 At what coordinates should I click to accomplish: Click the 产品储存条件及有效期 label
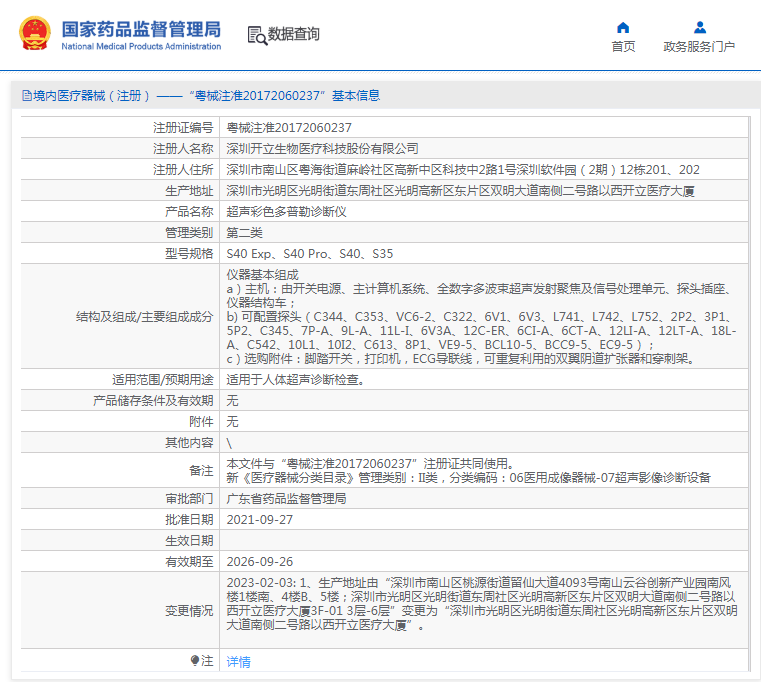(x=153, y=400)
